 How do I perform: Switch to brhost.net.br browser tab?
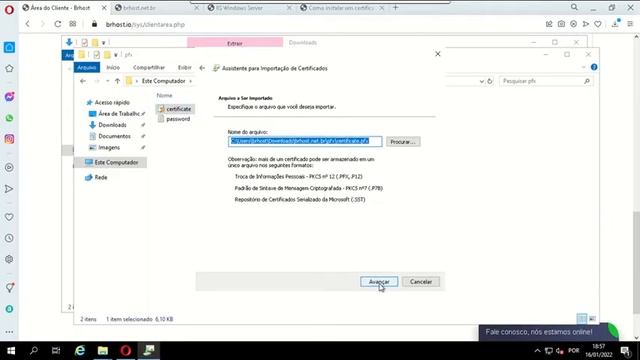click(140, 8)
